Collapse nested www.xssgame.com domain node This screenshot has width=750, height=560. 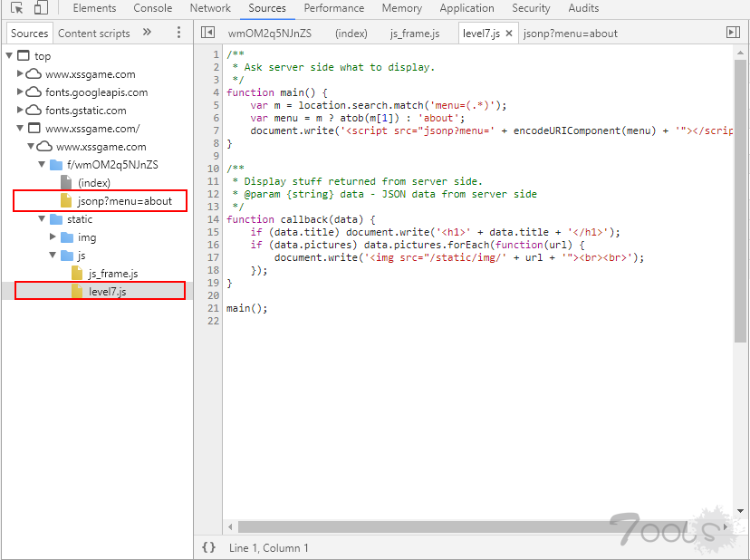(31, 146)
